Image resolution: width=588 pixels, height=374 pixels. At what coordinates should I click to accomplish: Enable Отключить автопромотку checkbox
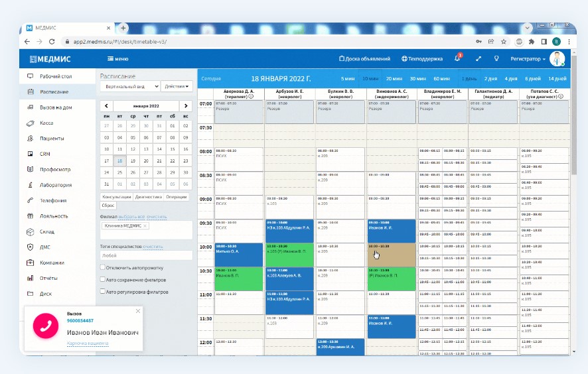tap(102, 267)
